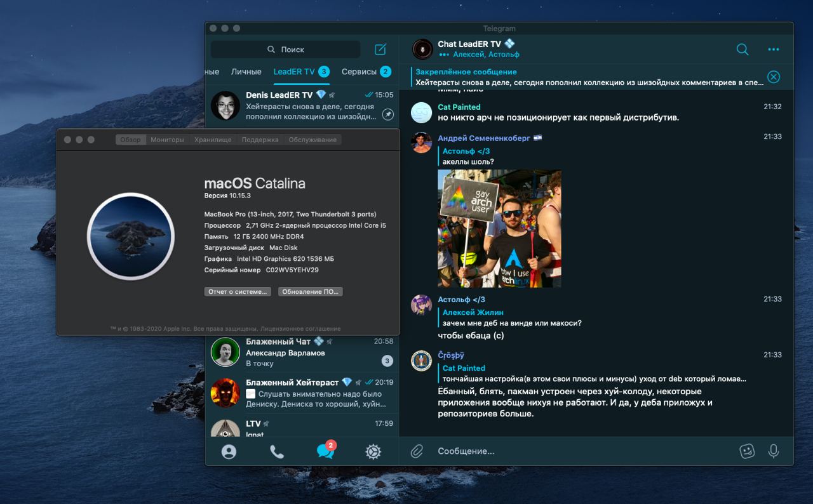Open Обслуживание tab in About This Mac
The image size is (813, 504).
point(312,140)
